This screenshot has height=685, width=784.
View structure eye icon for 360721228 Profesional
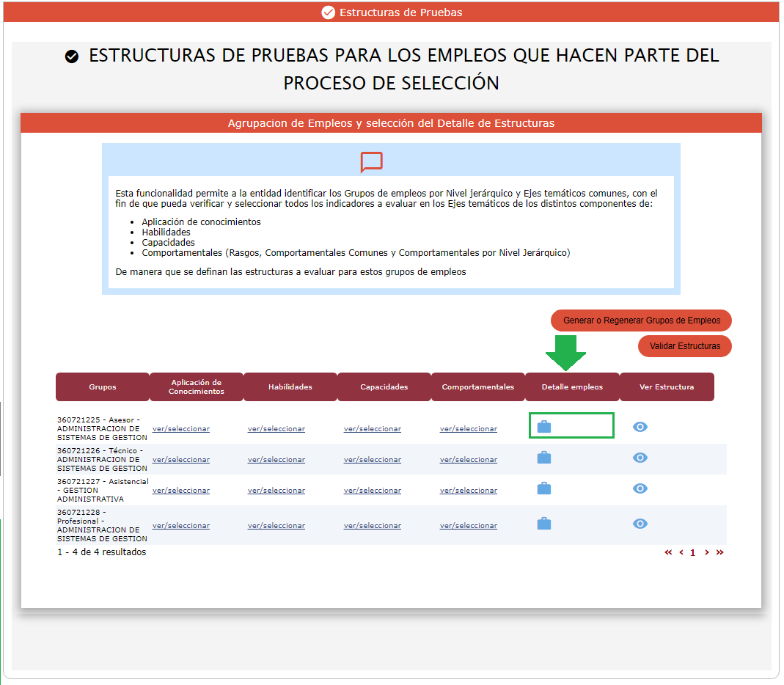tap(640, 524)
